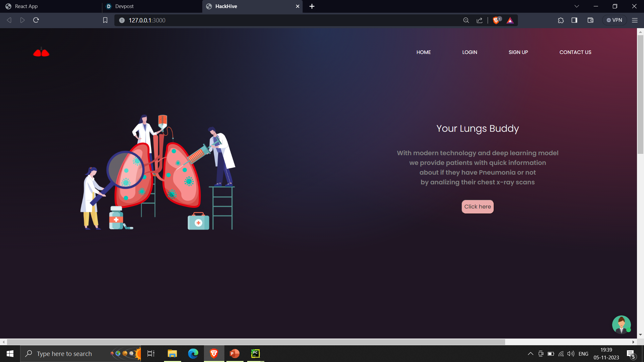Image resolution: width=644 pixels, height=362 pixels.
Task: Open the CONTACT US link
Action: [x=575, y=52]
